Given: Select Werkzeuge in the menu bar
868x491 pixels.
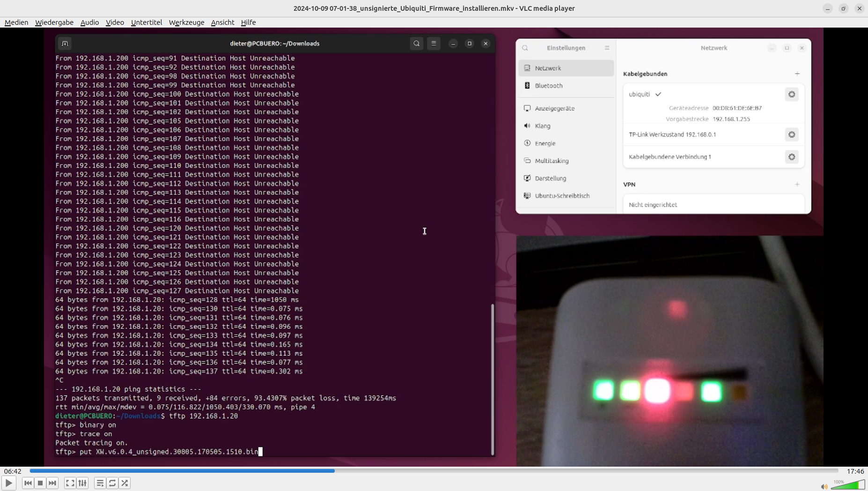Looking at the screenshot, I should click(186, 22).
